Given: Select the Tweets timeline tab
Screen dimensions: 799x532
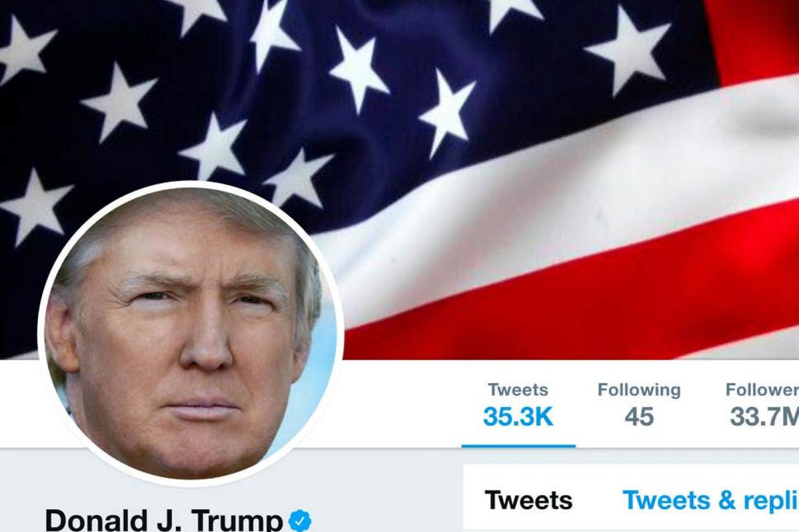Looking at the screenshot, I should point(529,500).
